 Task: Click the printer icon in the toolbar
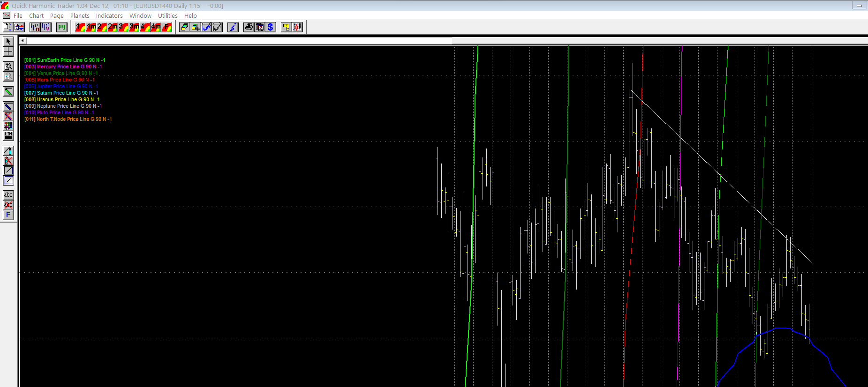(x=249, y=27)
